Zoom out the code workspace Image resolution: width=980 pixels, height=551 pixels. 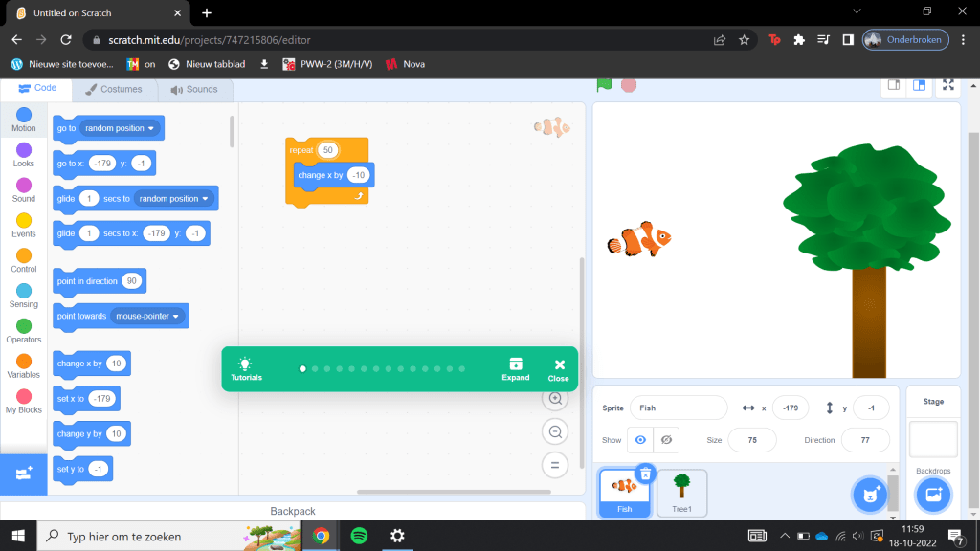coord(554,432)
